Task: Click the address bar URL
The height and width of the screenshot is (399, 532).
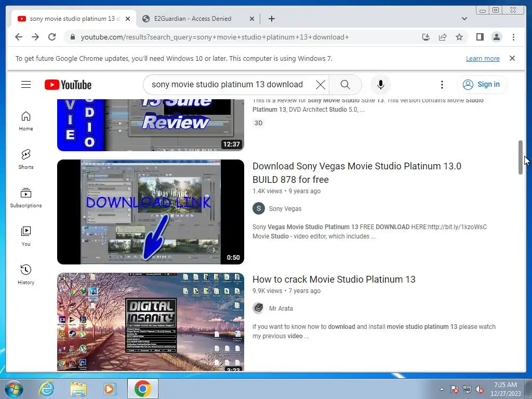Action: 215,37
